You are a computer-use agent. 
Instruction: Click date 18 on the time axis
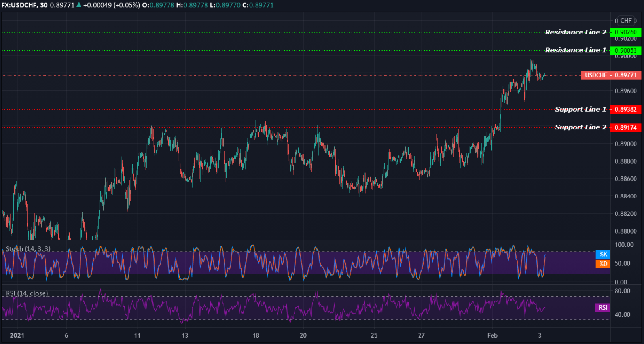[256, 335]
